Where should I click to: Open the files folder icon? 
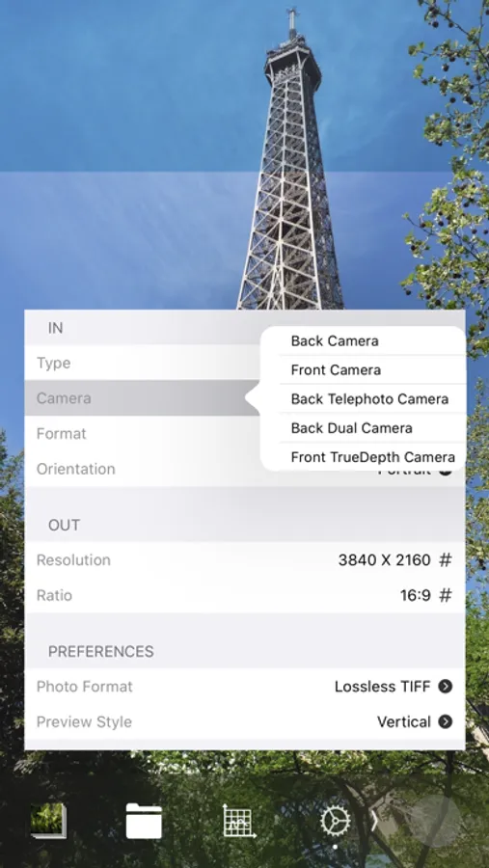click(144, 822)
